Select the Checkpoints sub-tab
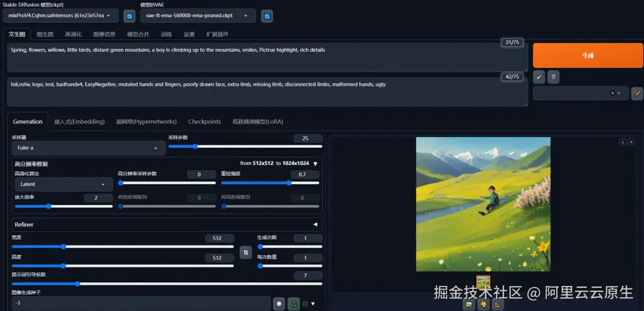 coord(205,122)
